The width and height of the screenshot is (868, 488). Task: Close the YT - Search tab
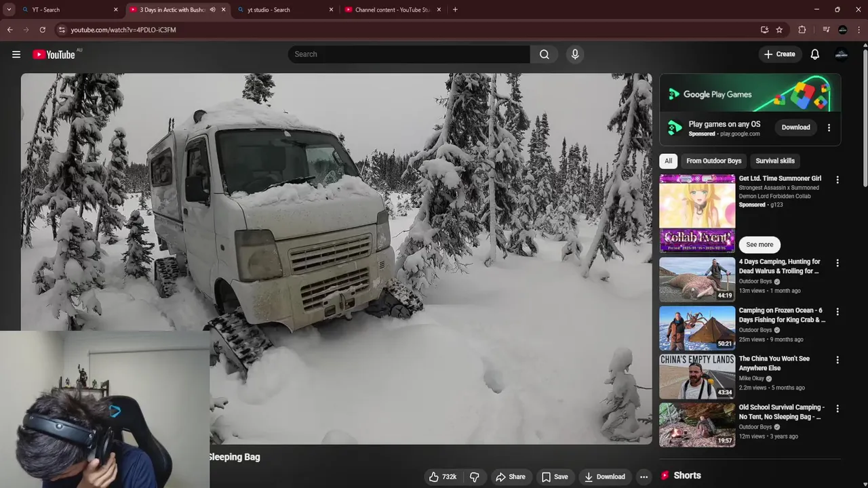point(115,9)
